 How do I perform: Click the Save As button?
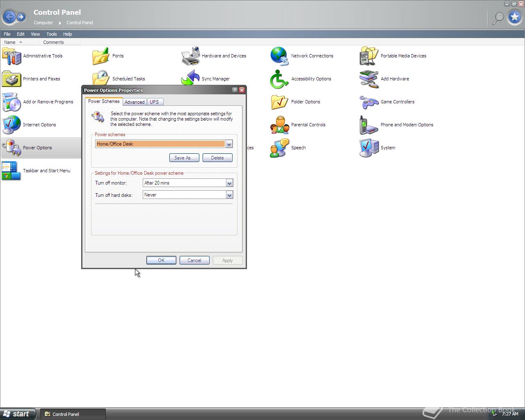tap(184, 158)
